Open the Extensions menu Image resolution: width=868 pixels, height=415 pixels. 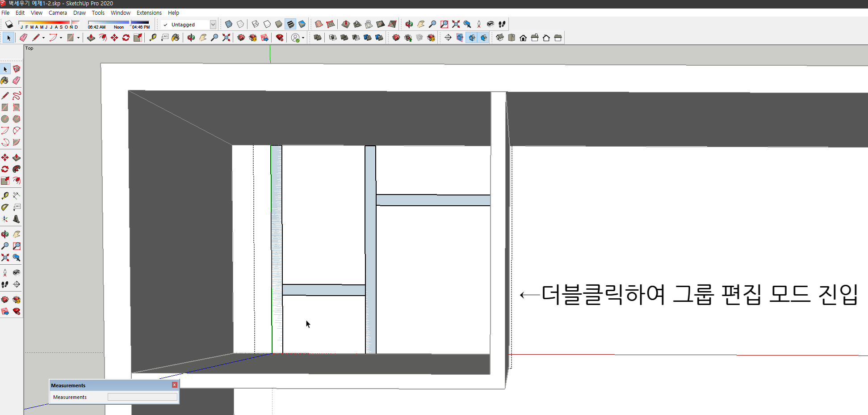pos(149,13)
